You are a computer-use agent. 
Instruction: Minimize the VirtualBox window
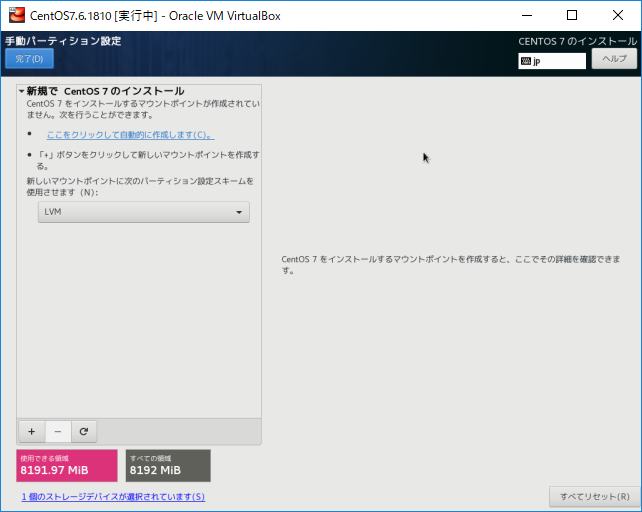click(527, 16)
